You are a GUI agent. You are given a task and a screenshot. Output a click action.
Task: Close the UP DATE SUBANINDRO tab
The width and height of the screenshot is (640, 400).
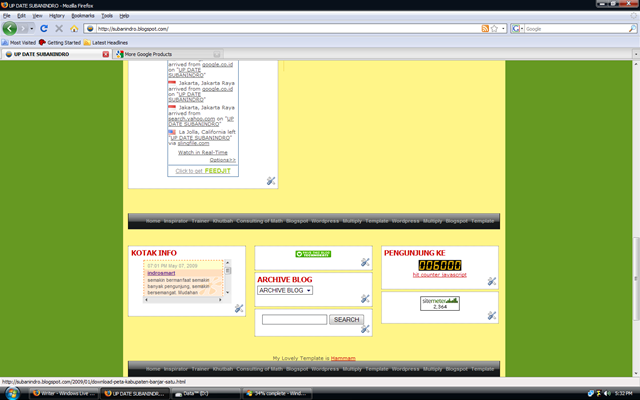click(x=106, y=54)
